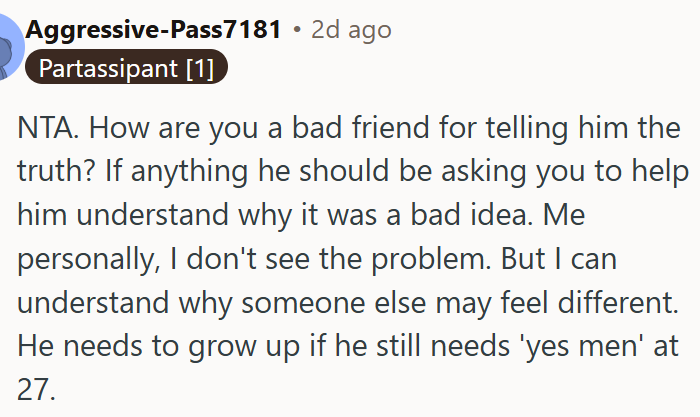Click the phrase 'But I can'
700x417 pixels.
point(558,259)
